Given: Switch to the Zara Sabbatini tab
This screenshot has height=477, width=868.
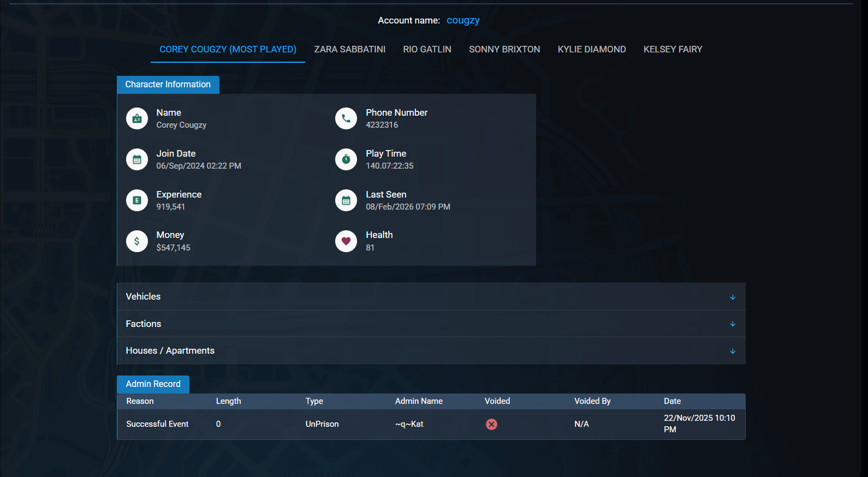Looking at the screenshot, I should [x=350, y=49].
